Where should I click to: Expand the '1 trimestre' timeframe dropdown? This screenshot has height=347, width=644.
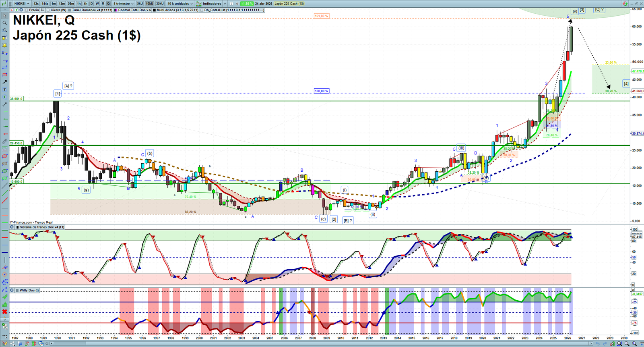[x=123, y=4]
